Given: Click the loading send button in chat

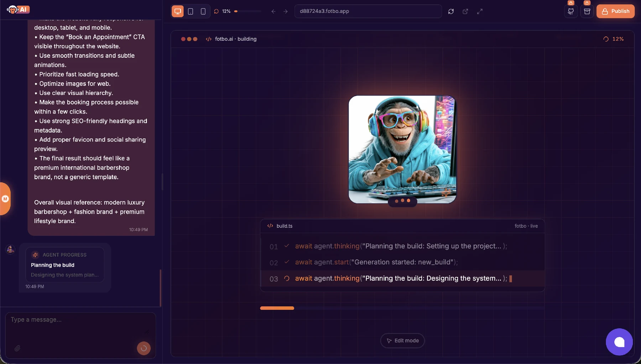Looking at the screenshot, I should click(144, 348).
